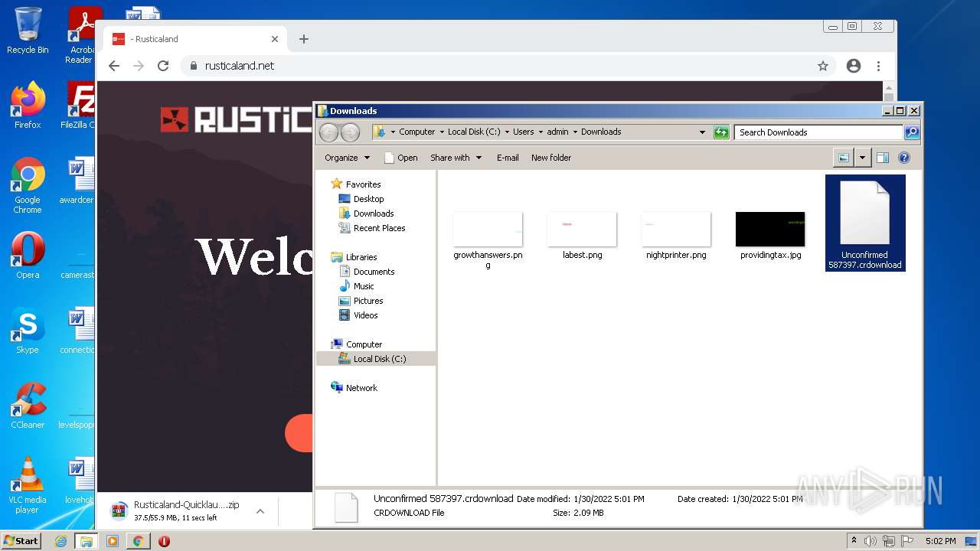Click the Chrome taskbar button

point(138,541)
